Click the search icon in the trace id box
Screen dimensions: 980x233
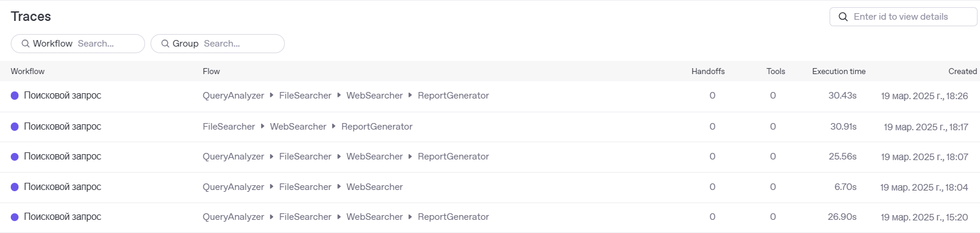[843, 17]
